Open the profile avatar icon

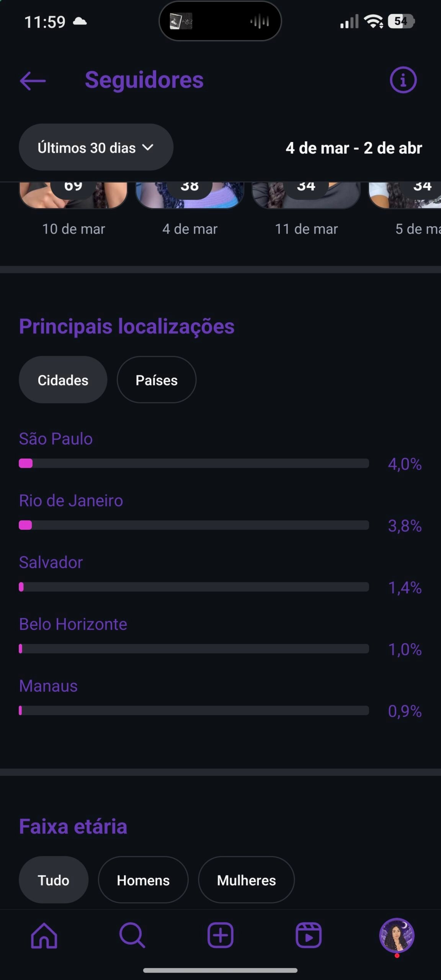click(x=397, y=935)
